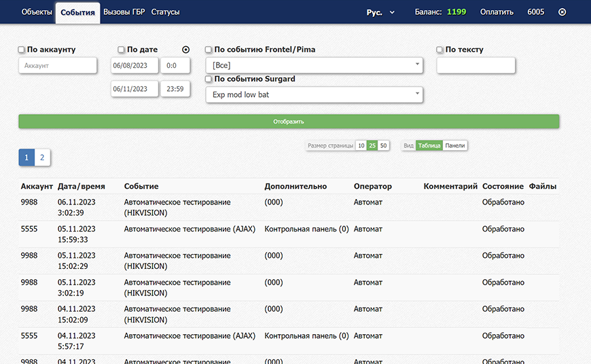Viewport: 591px width, 364px height.
Task: Go to the Статусы tab
Action: coord(166,12)
